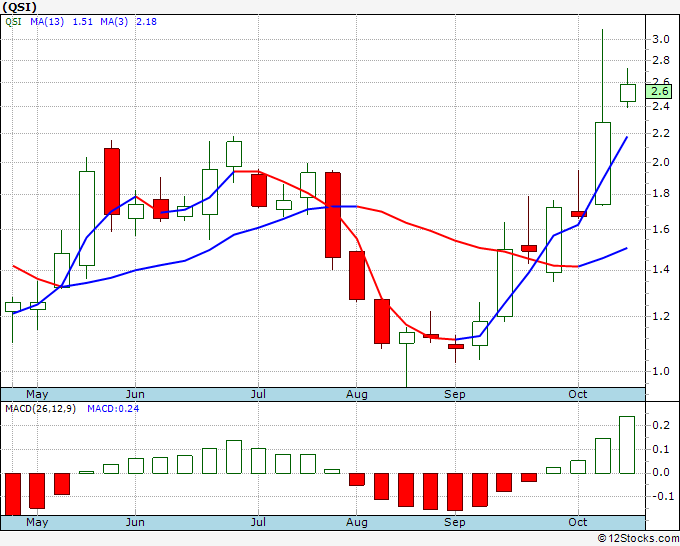Screen dimensions: 680x546
Task: Select Jun below the MACD panel
Action: tap(136, 522)
